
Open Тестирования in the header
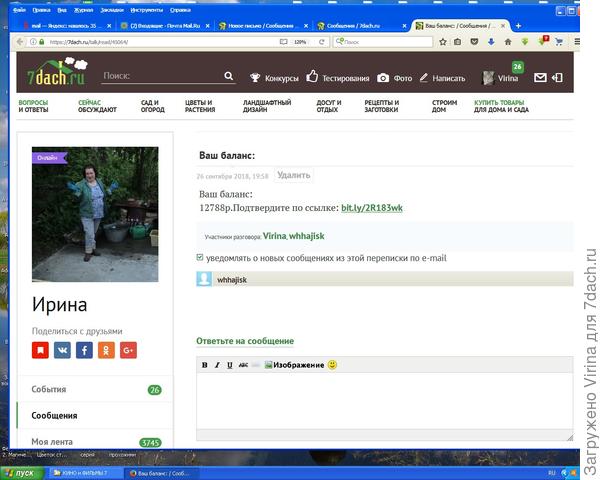[338, 78]
